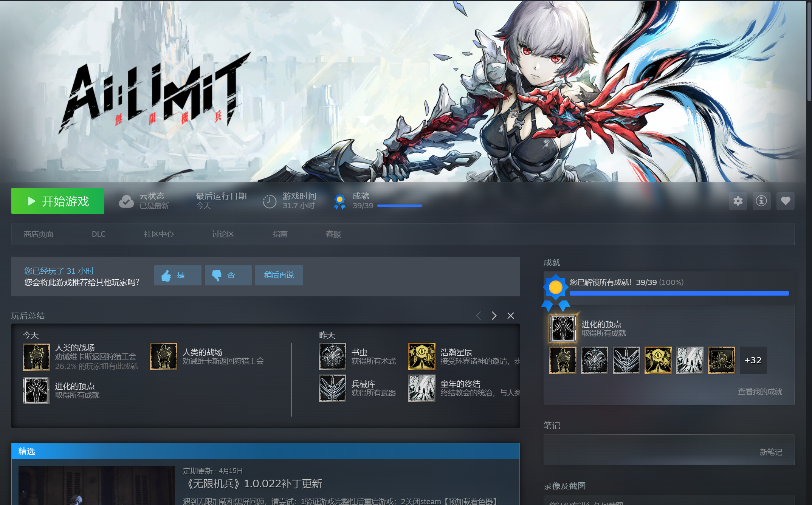Click the 童年的终结 achievement icon
Screen dimensions: 812x505
coord(422,388)
